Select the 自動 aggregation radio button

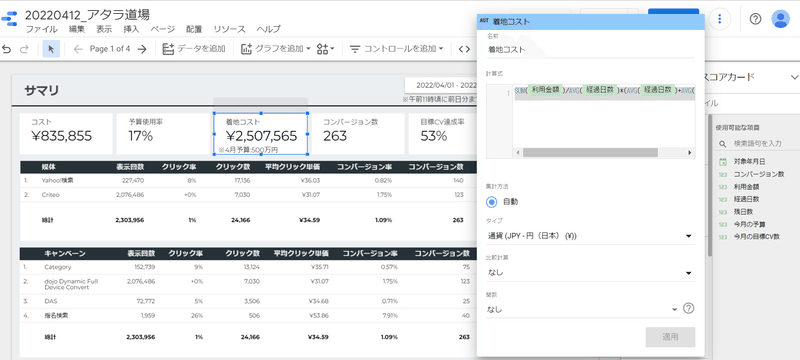coord(491,201)
